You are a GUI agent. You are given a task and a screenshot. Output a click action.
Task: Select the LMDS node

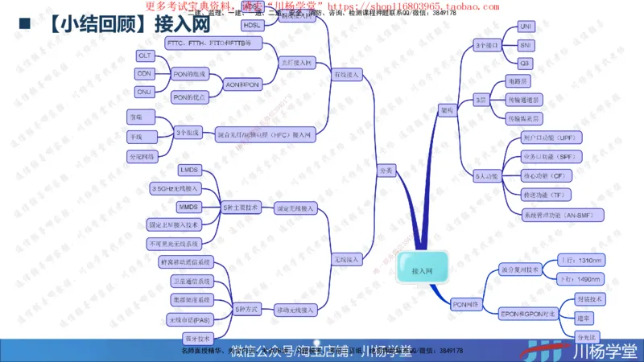tap(189, 170)
